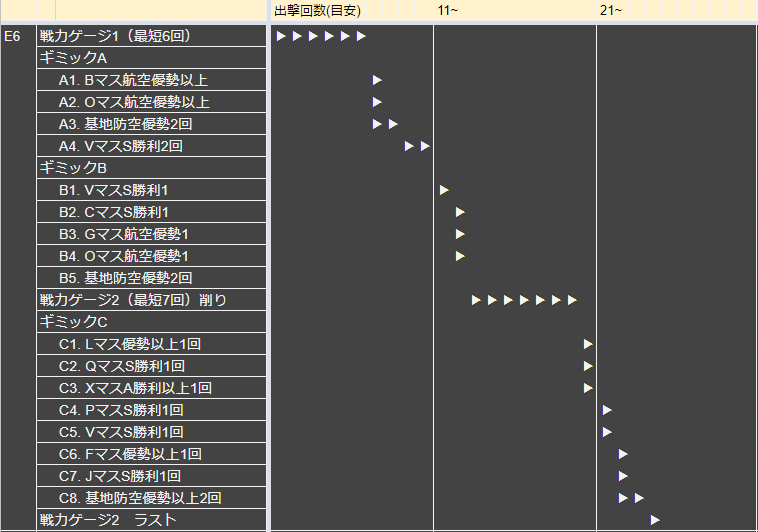758x532 pixels.
Task: Select the B1. VマスS勝利1 cell
Action: pyautogui.click(x=151, y=190)
